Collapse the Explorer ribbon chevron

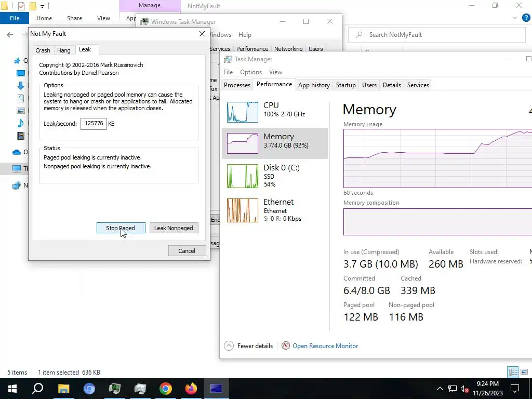pyautogui.click(x=515, y=18)
